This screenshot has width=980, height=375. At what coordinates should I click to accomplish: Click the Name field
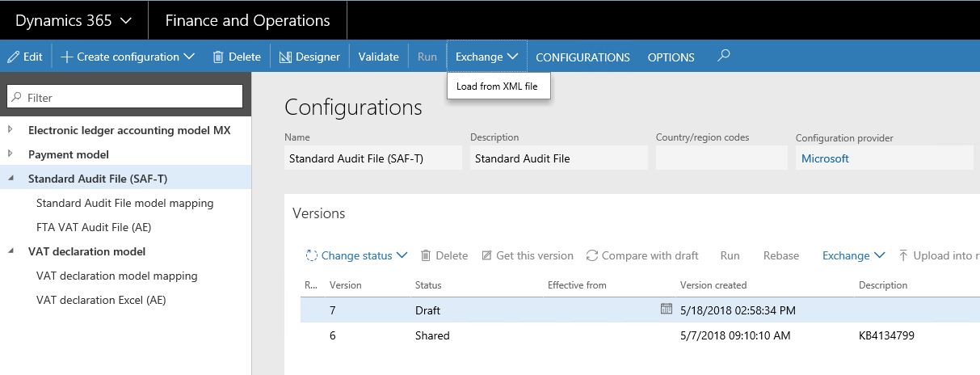tap(373, 158)
